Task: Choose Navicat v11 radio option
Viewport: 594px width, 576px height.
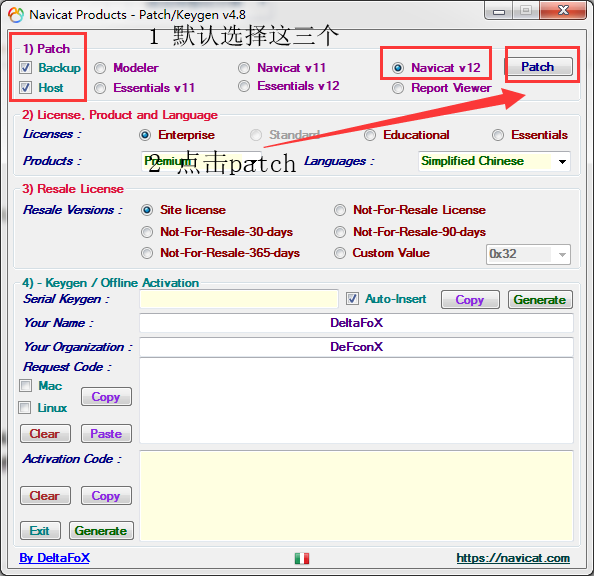Action: pyautogui.click(x=244, y=68)
